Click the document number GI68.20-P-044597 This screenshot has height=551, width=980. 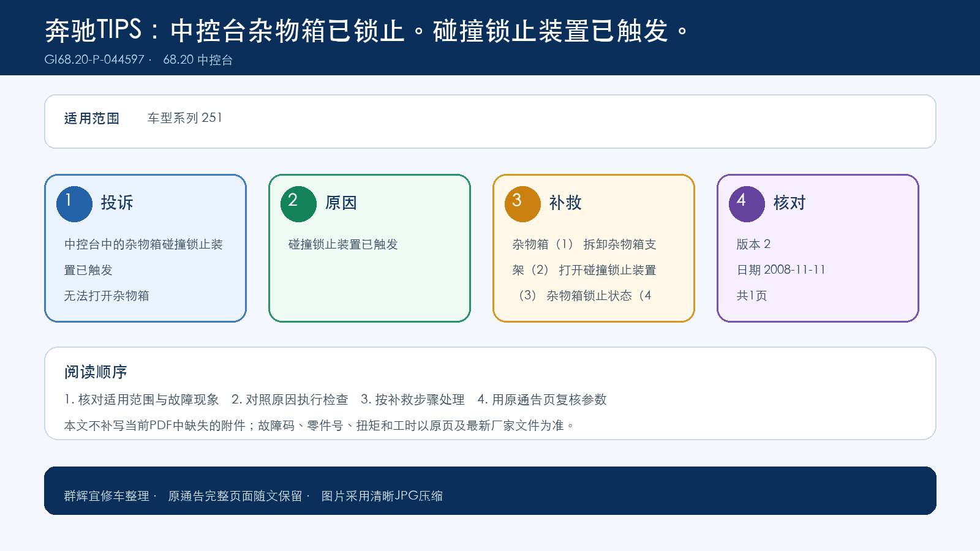[94, 59]
